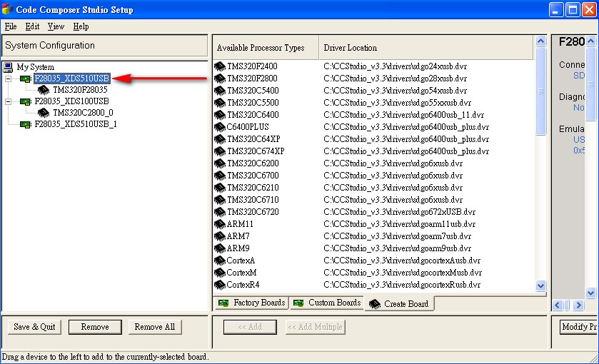This screenshot has height=364, width=599.
Task: Click the chip icon of TMS320C6710
Action: [220, 200]
